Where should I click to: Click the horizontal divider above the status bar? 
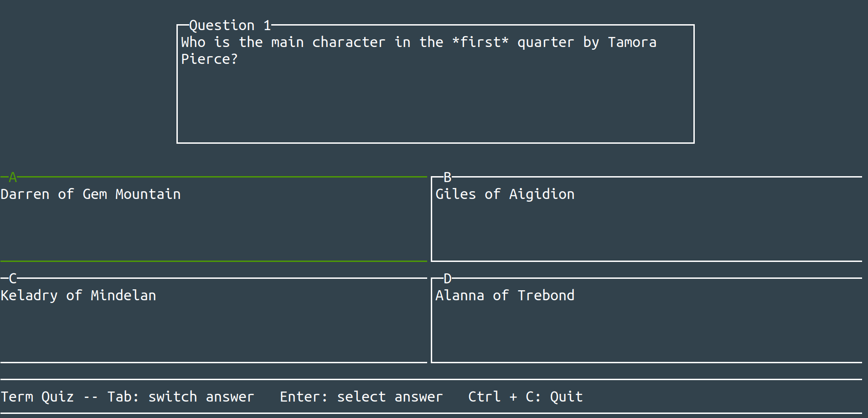(x=433, y=379)
